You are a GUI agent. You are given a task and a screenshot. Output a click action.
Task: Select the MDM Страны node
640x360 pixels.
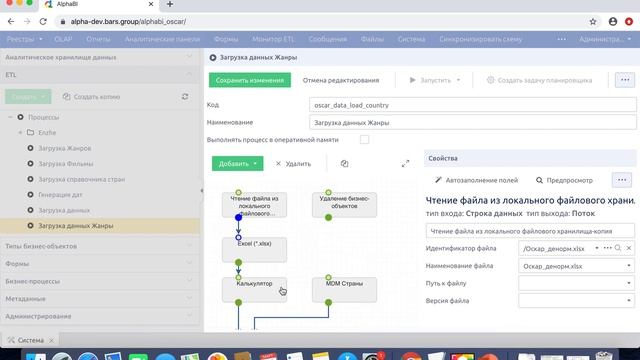[x=344, y=290]
